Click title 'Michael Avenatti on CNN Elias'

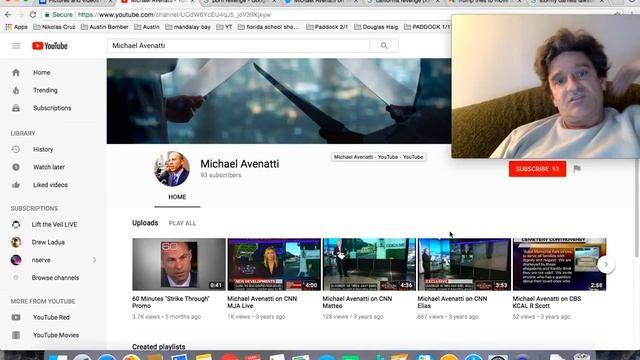click(x=452, y=302)
